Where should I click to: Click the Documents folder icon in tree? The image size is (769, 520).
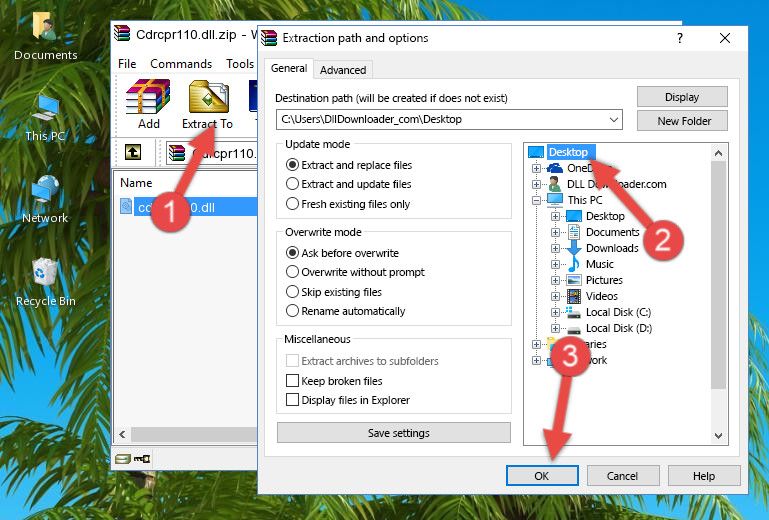pyautogui.click(x=573, y=232)
